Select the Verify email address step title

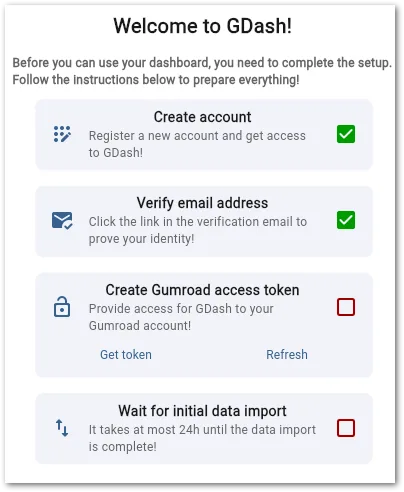202,203
